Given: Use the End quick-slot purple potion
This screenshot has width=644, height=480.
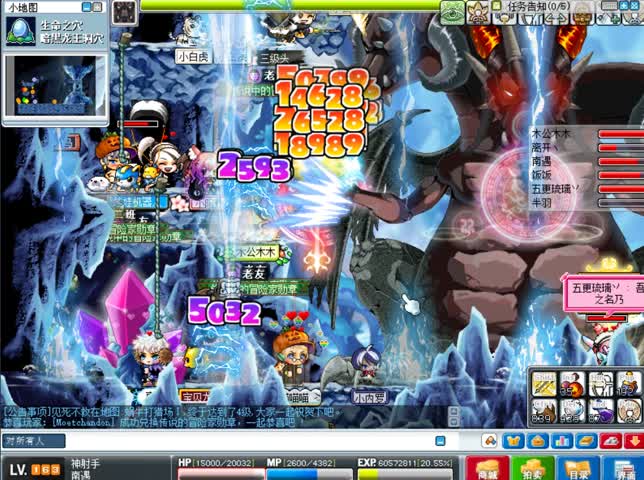Looking at the screenshot, I should coord(600,411).
